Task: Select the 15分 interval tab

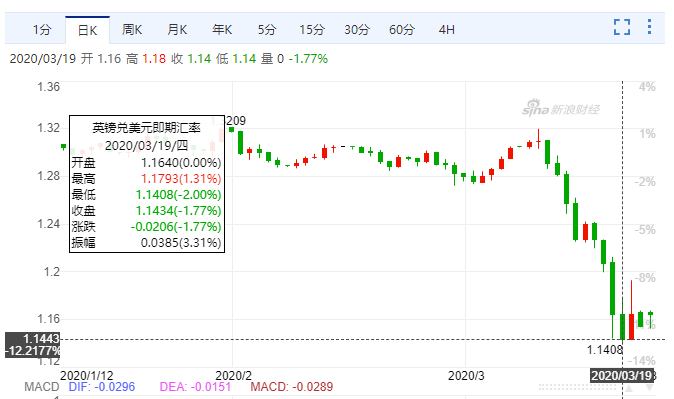Action: tap(312, 30)
